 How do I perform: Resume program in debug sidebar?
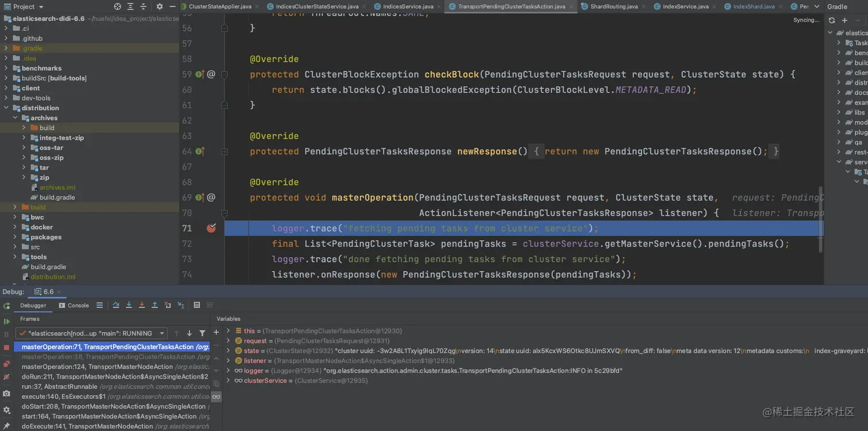point(6,321)
